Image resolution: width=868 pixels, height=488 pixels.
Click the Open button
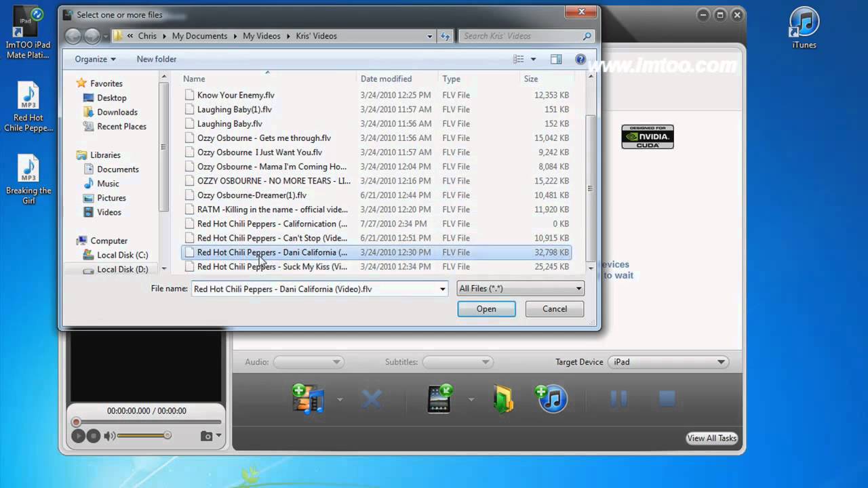click(486, 308)
